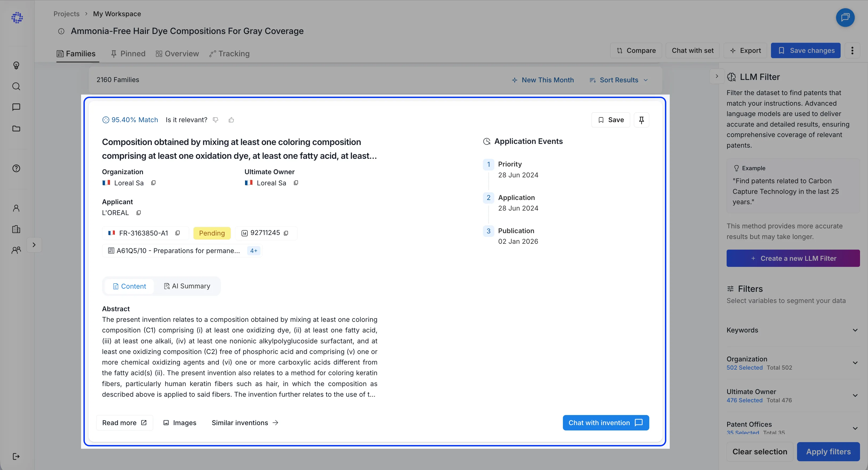This screenshot has width=868, height=470.
Task: Click the Apply filters button
Action: click(828, 452)
